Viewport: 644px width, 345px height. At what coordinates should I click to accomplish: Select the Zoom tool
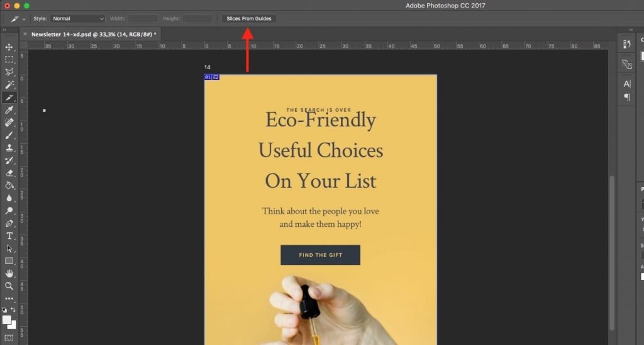pyautogui.click(x=9, y=286)
